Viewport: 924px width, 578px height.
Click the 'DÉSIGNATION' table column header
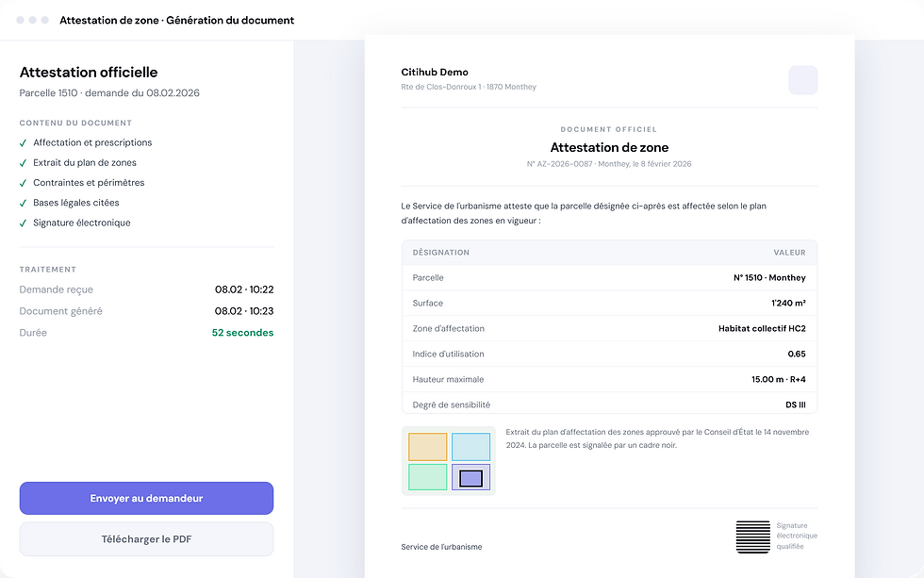(441, 252)
